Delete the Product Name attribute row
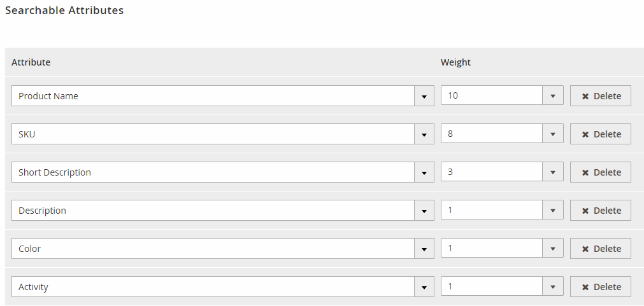This screenshot has width=644, height=306. point(600,96)
